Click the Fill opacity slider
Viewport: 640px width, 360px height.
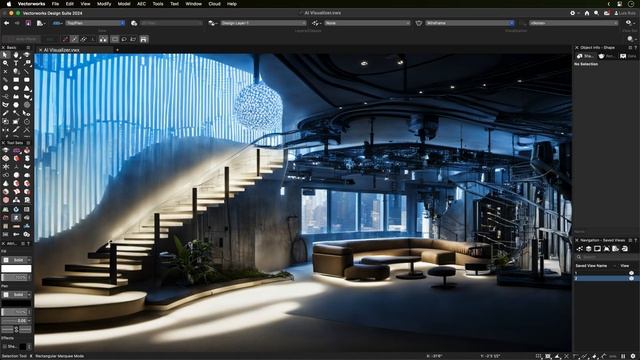coord(16,278)
